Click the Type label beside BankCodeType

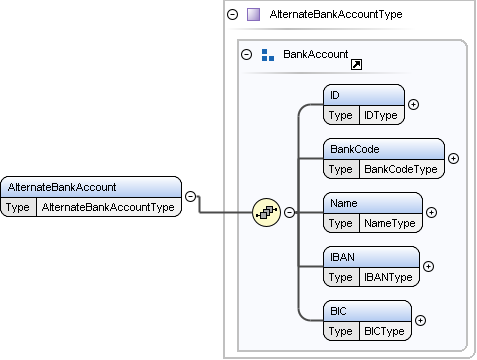pos(340,169)
